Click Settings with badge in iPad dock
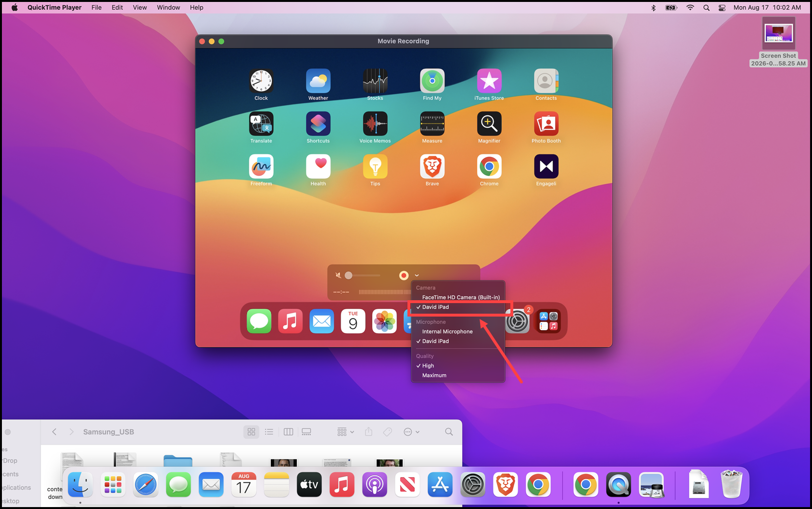Screen dimensions: 812x509 point(518,321)
